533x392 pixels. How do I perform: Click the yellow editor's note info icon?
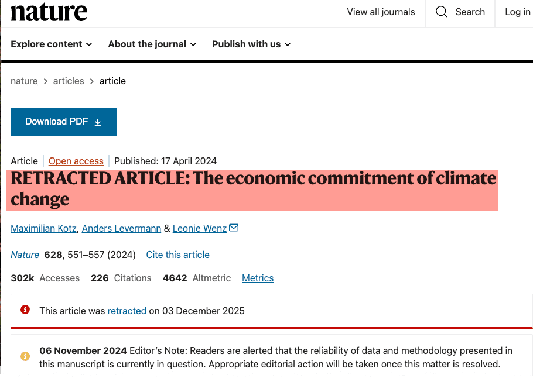click(25, 356)
